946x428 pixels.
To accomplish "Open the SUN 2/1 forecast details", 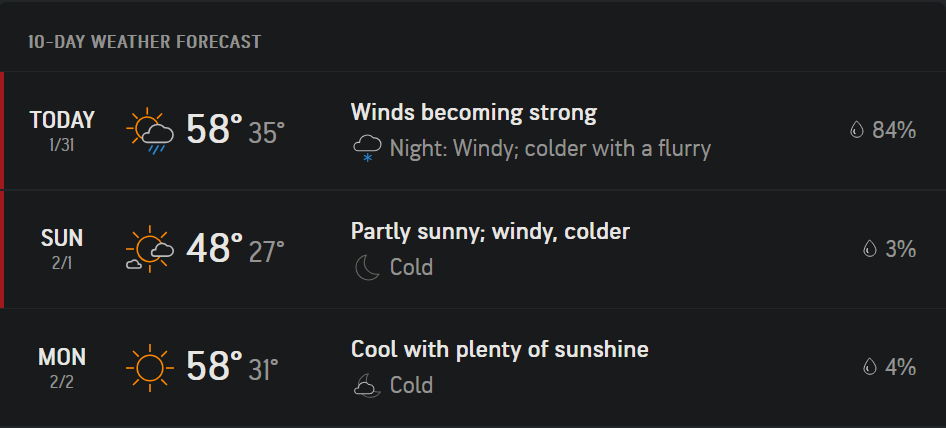I will click(x=473, y=249).
